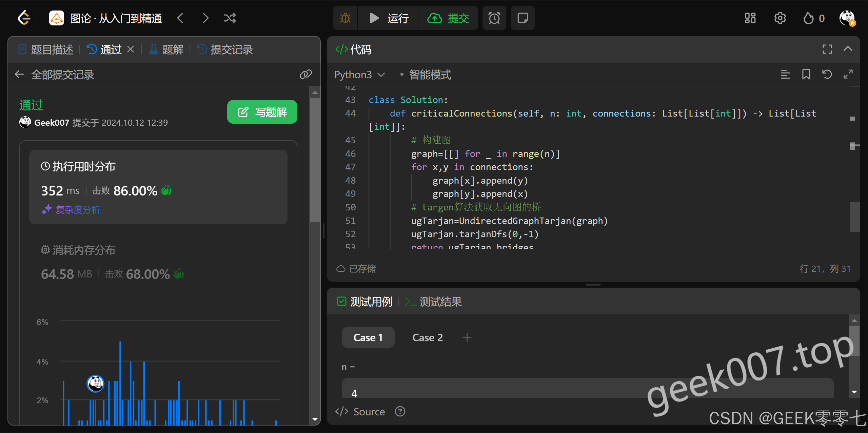Screen dimensions: 868x433
Task: Click the debug bug icon
Action: (345, 18)
